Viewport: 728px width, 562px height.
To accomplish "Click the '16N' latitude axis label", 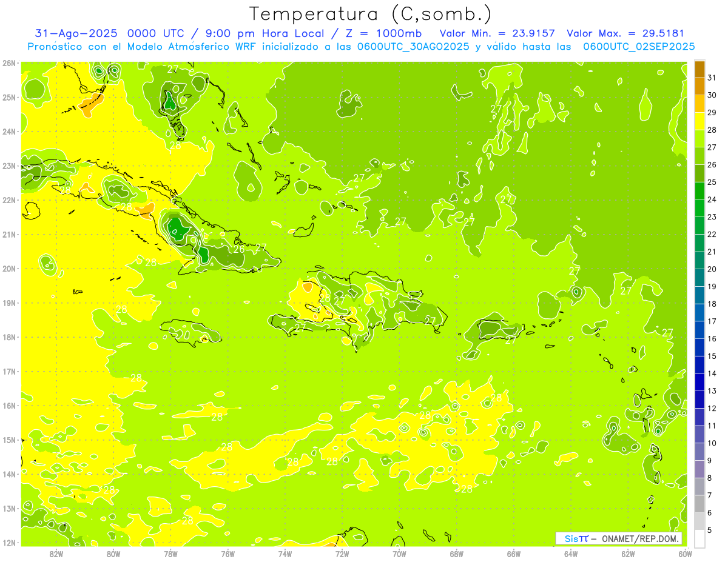I will tap(8, 406).
